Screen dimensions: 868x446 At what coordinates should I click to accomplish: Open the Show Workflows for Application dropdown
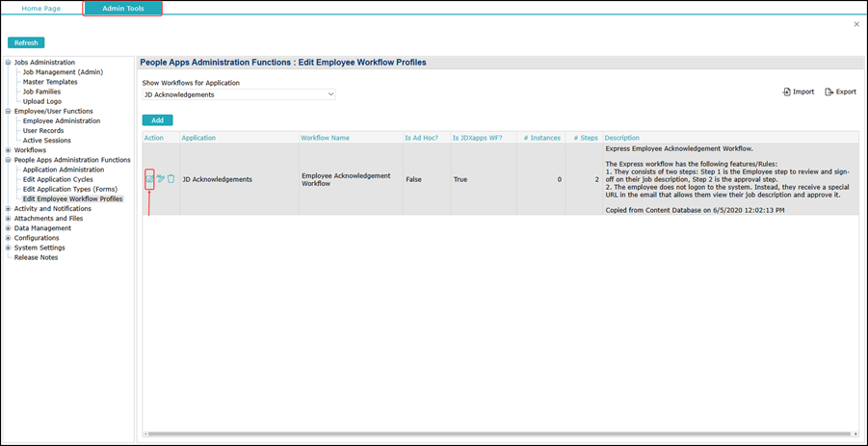coord(238,94)
